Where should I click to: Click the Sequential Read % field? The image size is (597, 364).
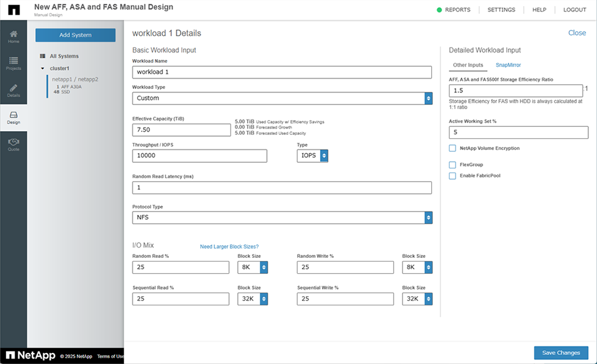181,299
